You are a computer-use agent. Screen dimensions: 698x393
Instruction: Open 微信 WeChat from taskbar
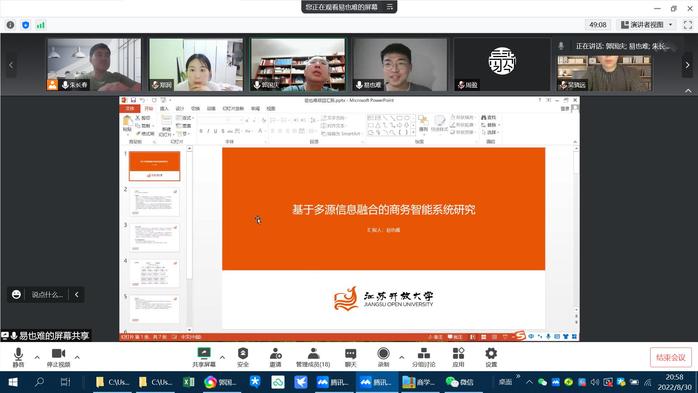point(460,382)
